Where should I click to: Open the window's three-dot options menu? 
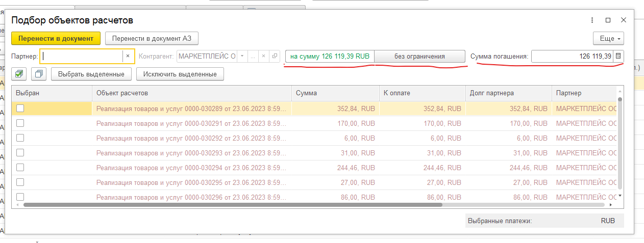(x=592, y=20)
